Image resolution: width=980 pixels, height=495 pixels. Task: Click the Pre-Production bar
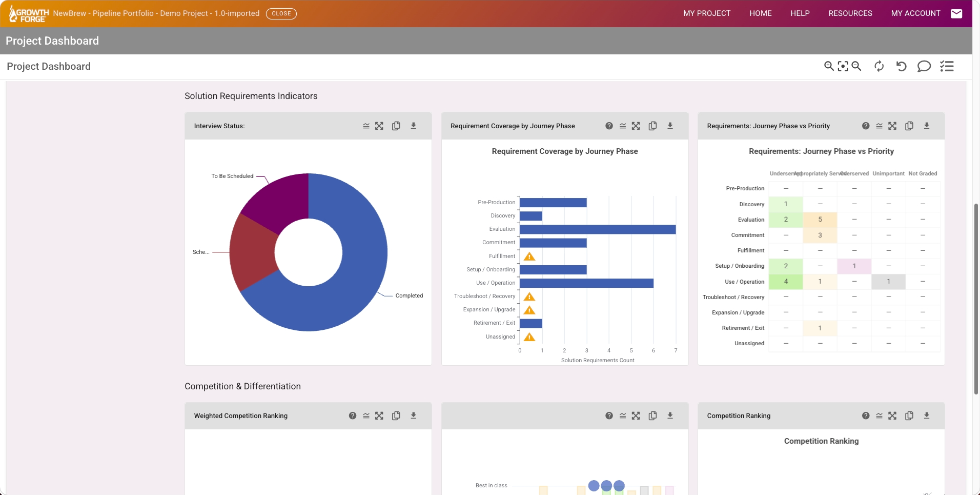pyautogui.click(x=553, y=203)
